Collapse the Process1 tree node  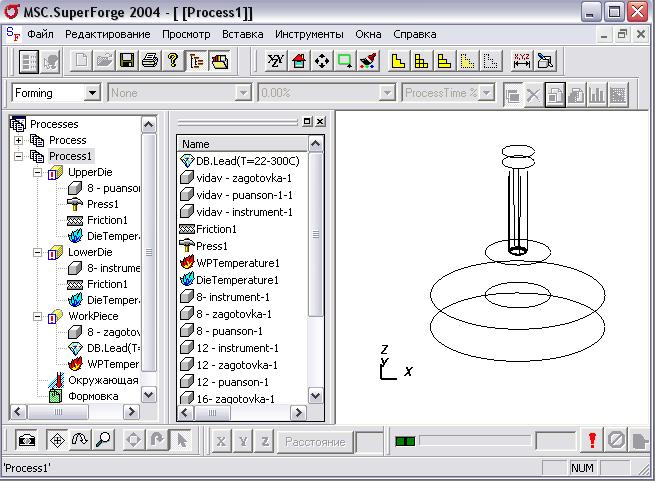coord(18,156)
